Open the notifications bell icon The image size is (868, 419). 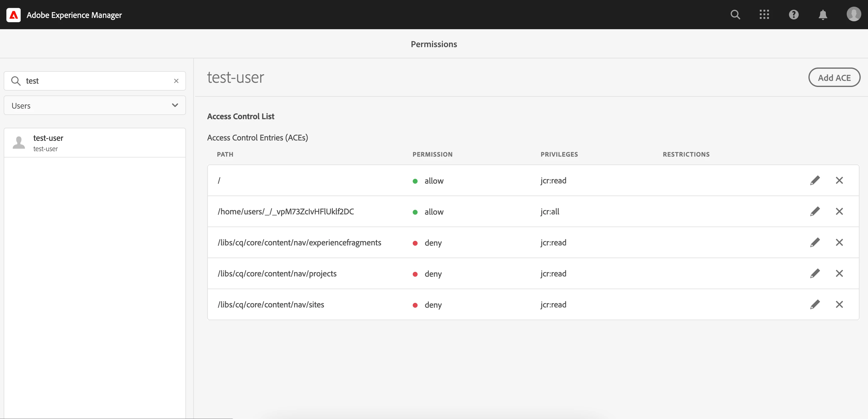(823, 15)
